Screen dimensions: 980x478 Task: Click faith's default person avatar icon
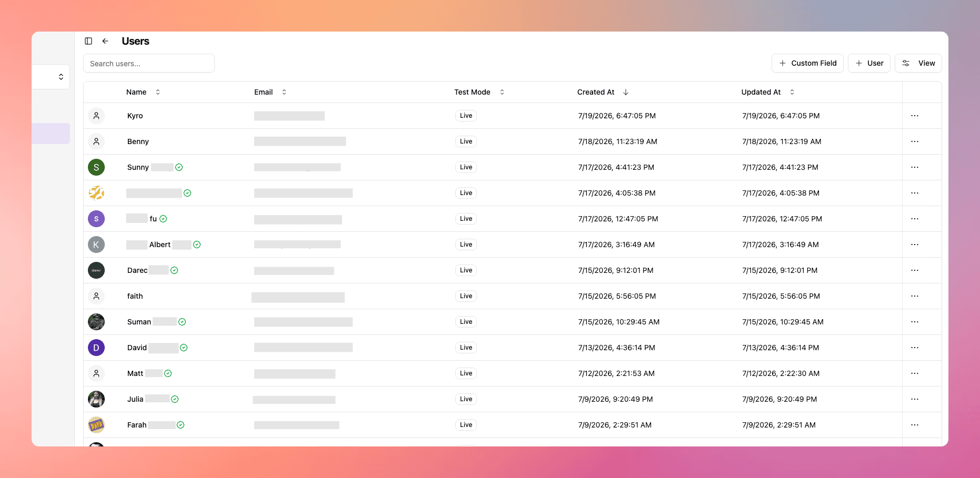point(96,296)
